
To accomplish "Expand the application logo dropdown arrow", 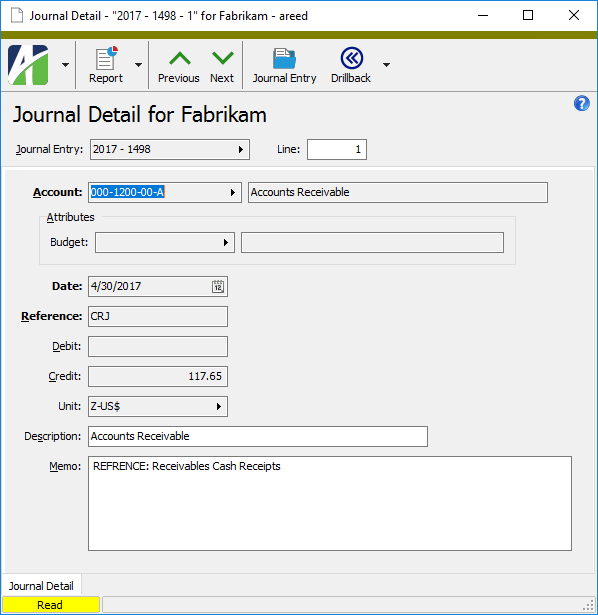I will click(65, 65).
